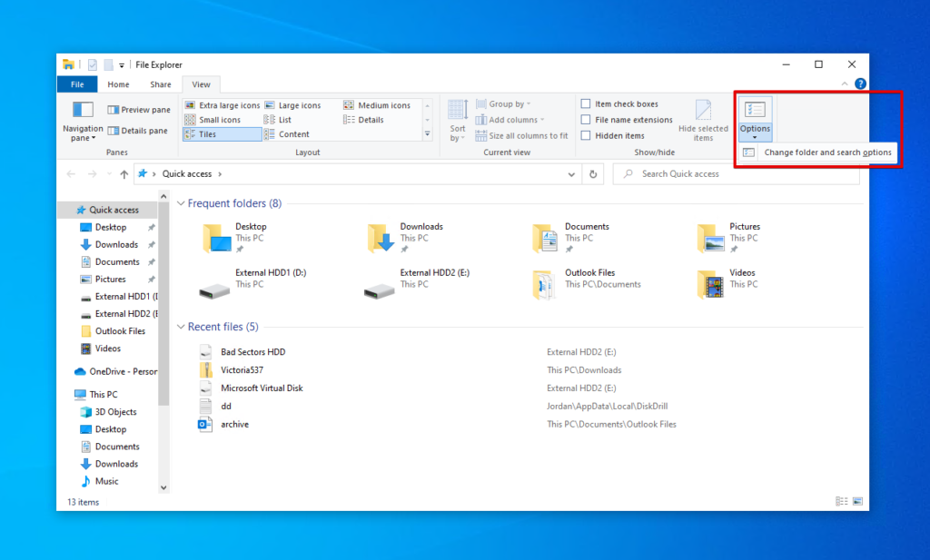Show File name extensions

click(x=587, y=119)
